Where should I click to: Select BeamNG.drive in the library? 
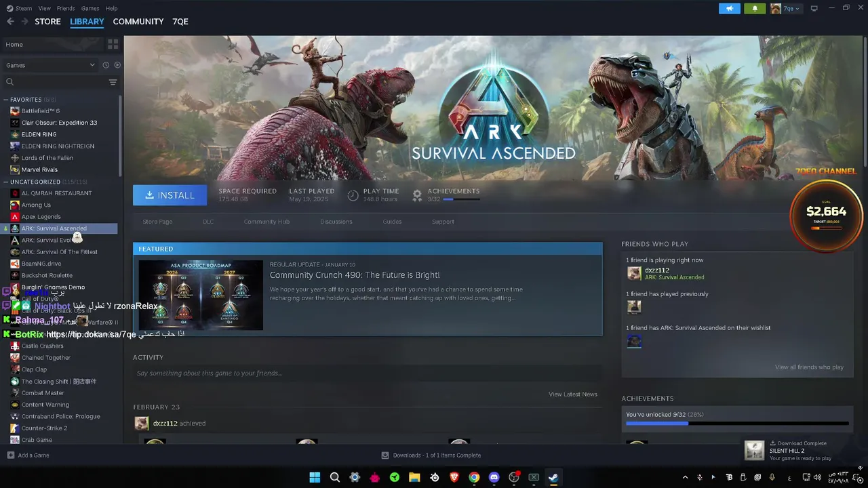coord(41,264)
